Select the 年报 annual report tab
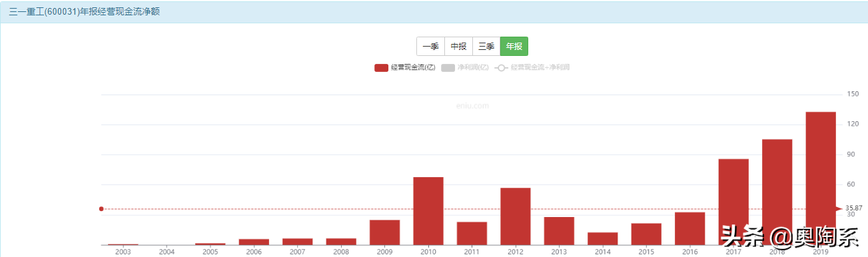868x257 pixels. [514, 47]
